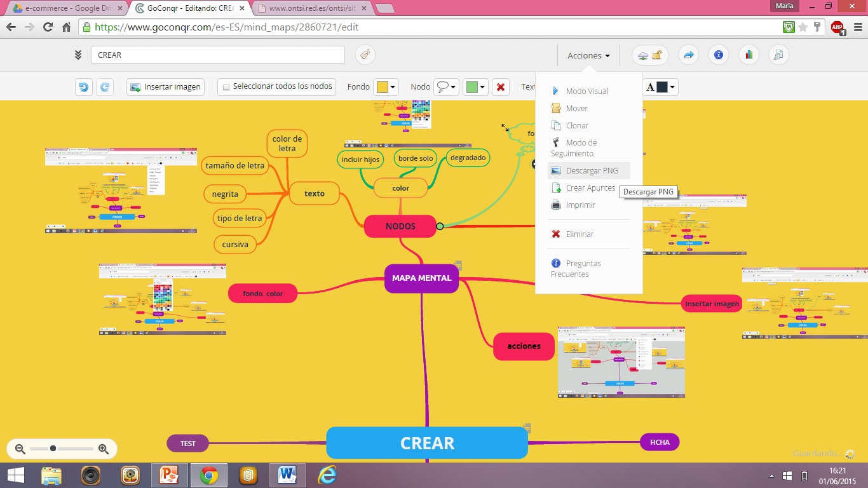Click Descargar PNG in the menu
The image size is (868, 488).
(589, 170)
